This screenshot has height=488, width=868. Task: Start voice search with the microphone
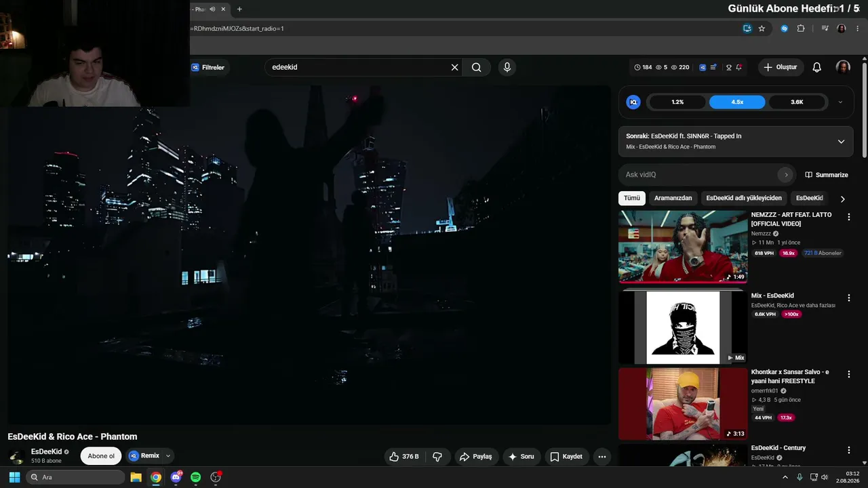coord(507,67)
